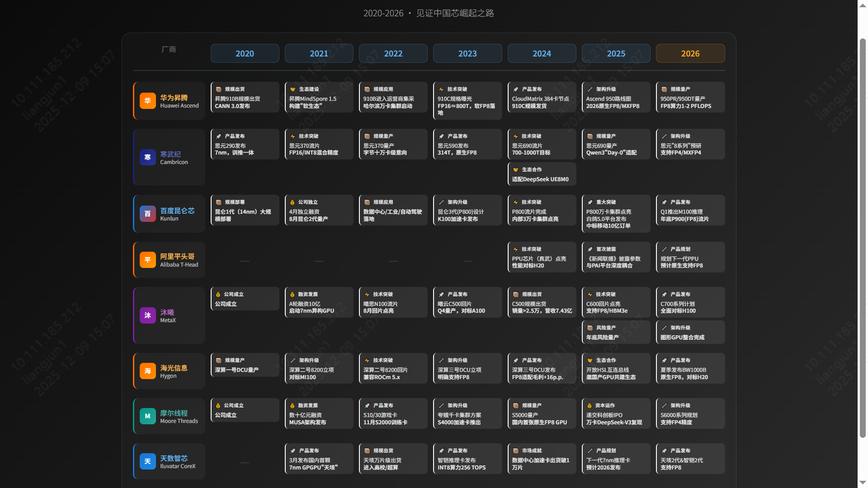Viewport: 868px width, 488px height.
Task: Click the Iluvatar CoreX blue logo icon
Action: pos(147,461)
